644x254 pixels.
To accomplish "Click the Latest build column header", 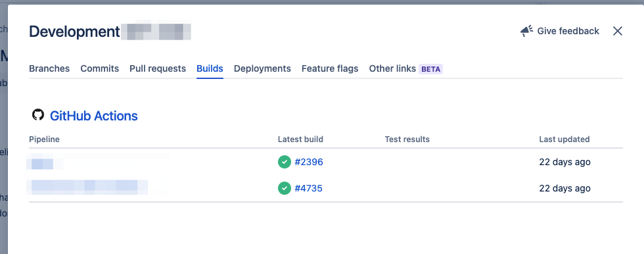I will coord(301,140).
